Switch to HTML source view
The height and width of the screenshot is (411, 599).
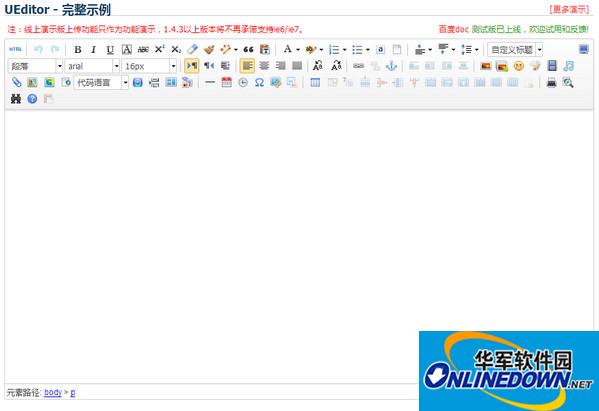[15, 49]
